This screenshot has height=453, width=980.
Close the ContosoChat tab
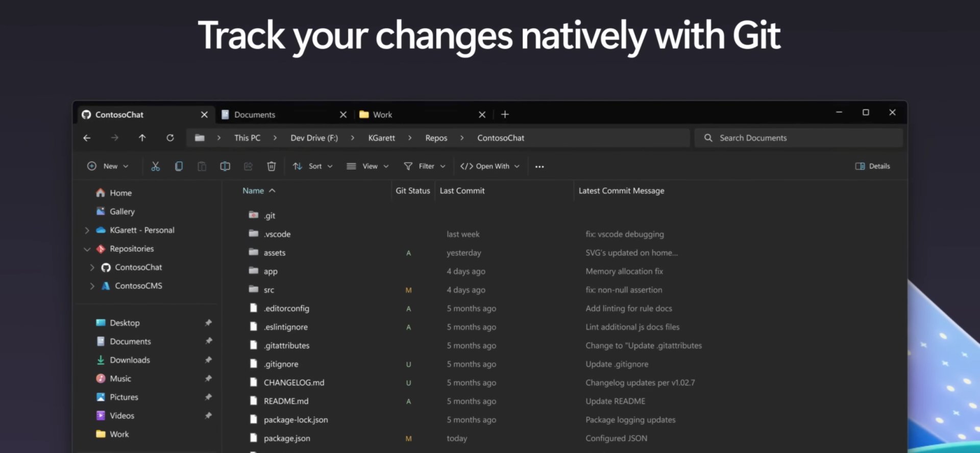(x=204, y=114)
